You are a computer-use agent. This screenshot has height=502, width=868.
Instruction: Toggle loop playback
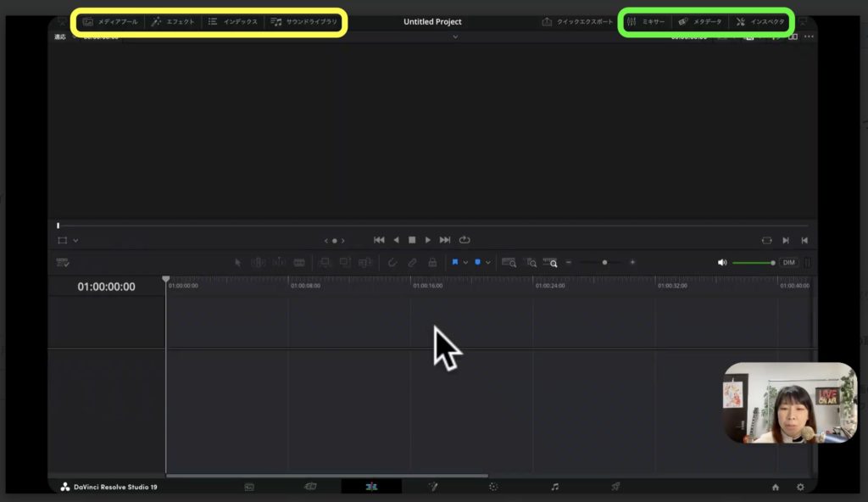(465, 240)
